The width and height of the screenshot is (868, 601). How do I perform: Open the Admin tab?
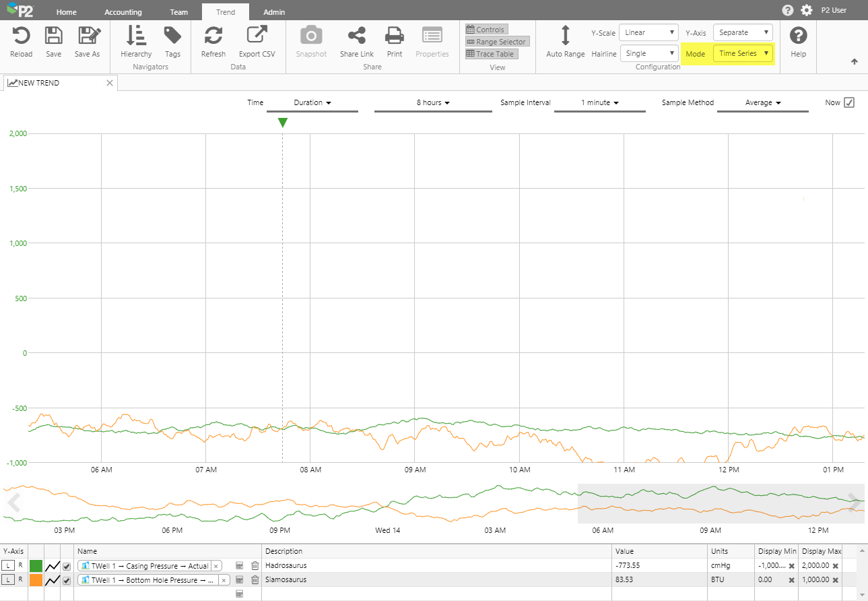click(x=274, y=12)
